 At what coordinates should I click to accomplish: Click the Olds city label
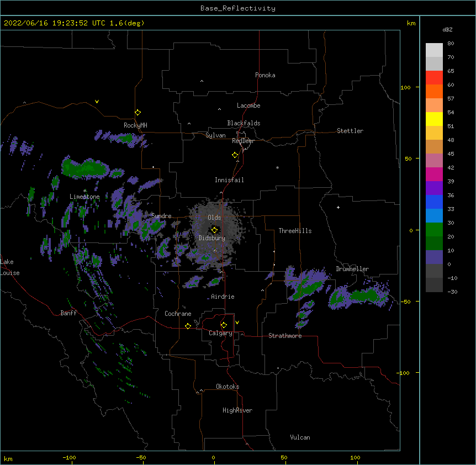214,218
